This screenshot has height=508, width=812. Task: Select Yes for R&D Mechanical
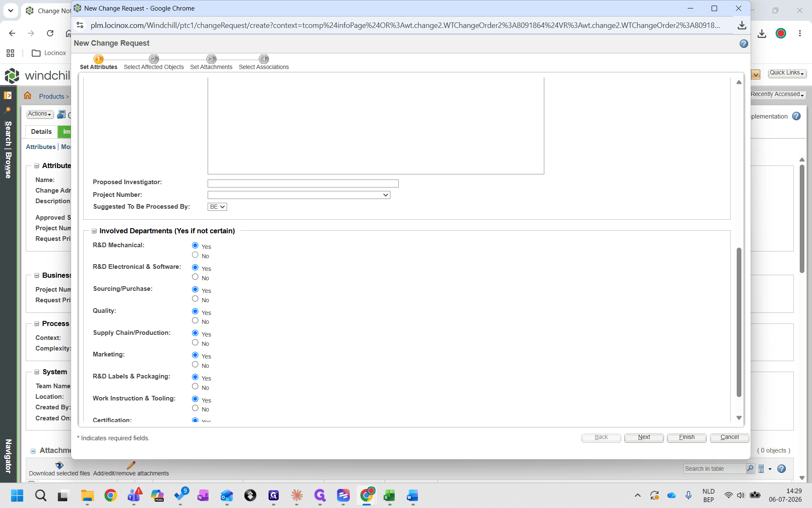click(195, 246)
